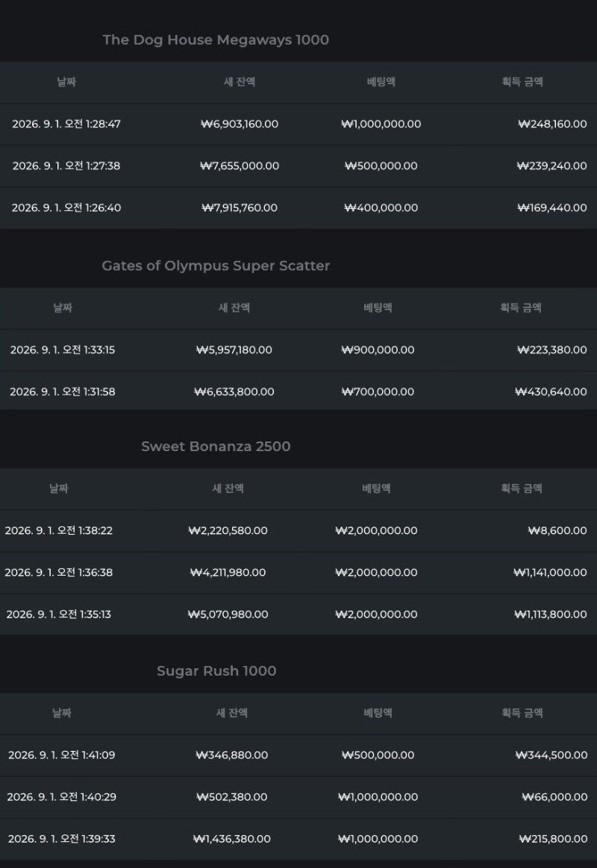Screen dimensions: 597x868
Task: Select win amount ₩169,440.00
Action: point(552,208)
